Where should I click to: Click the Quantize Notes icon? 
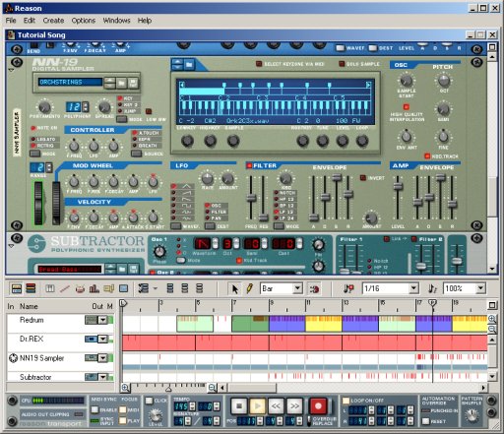click(x=432, y=288)
